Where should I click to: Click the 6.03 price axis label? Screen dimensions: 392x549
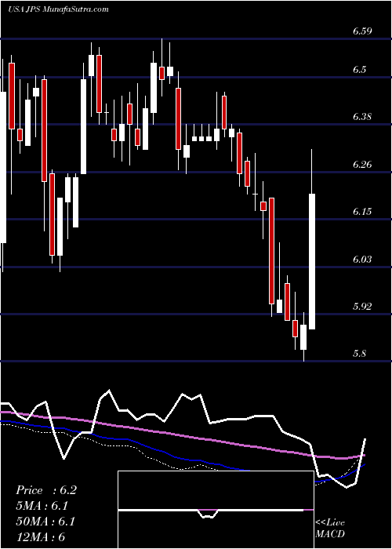click(x=362, y=260)
